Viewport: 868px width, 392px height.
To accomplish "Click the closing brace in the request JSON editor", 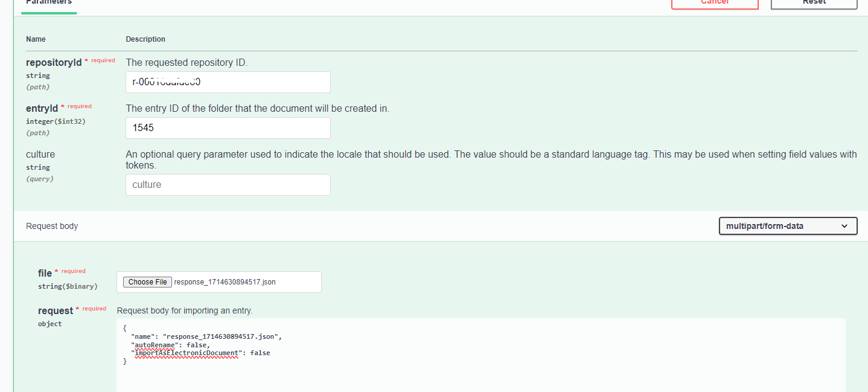I will pyautogui.click(x=125, y=361).
